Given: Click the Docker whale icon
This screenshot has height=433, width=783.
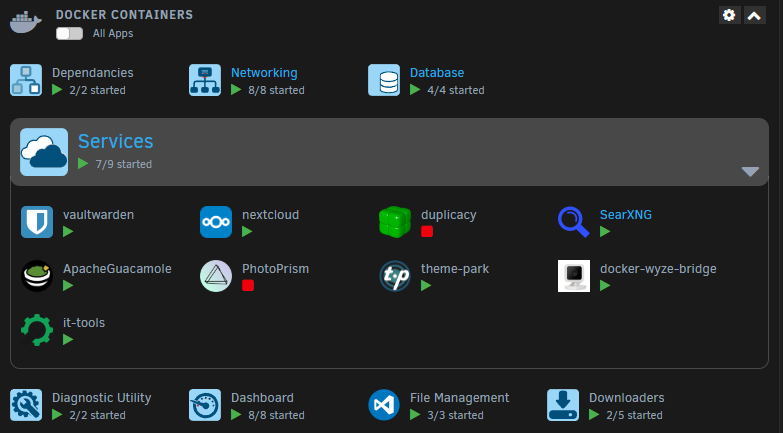Looking at the screenshot, I should point(25,22).
